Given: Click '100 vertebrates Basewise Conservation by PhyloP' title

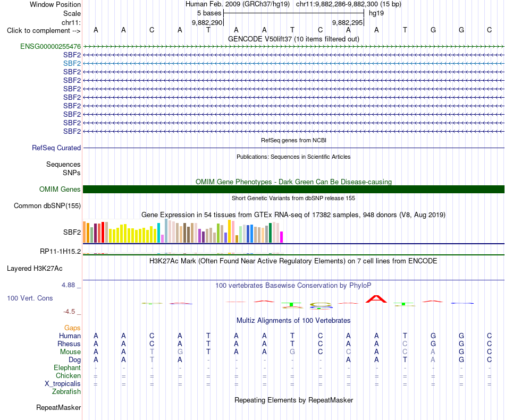Looking at the screenshot, I should [293, 285].
